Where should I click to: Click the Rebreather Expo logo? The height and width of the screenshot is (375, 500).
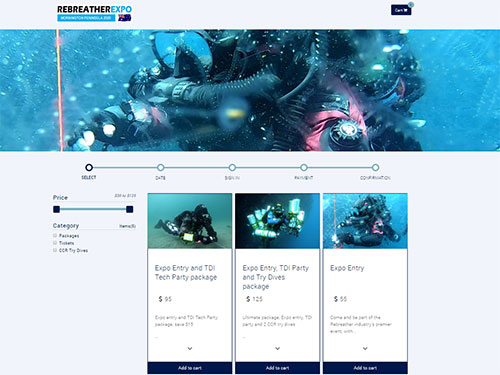pos(94,13)
